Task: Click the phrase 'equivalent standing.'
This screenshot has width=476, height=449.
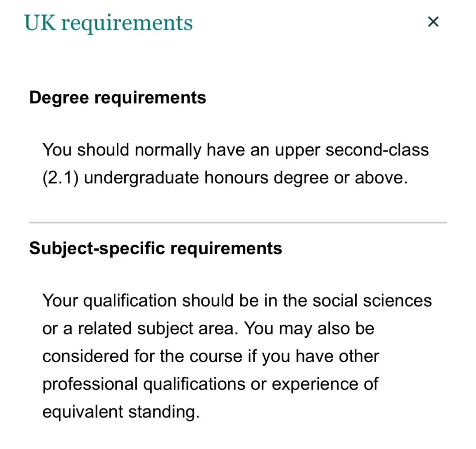Action: click(121, 412)
